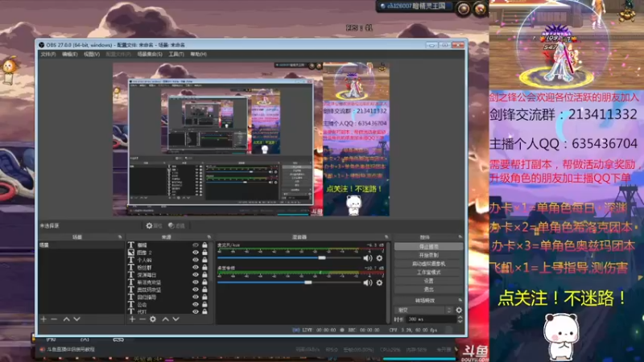This screenshot has height=362, width=644.
Task: Open the 帮助(H) menu
Action: pos(198,54)
